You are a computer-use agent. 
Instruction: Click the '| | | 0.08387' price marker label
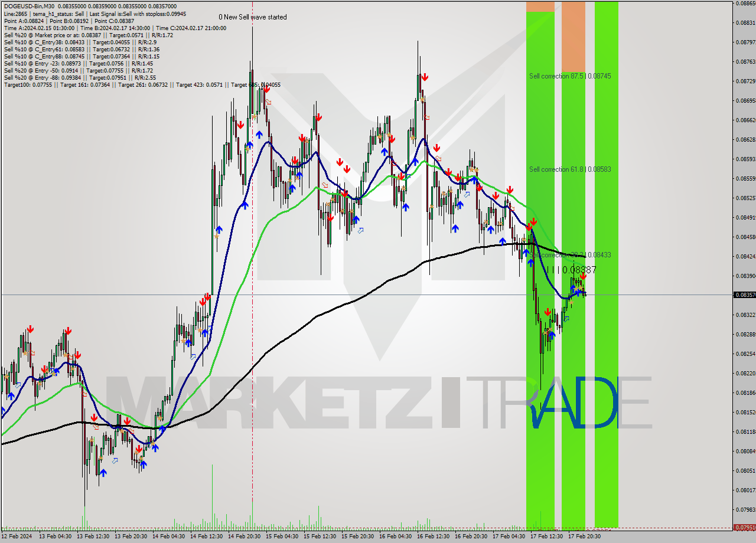click(571, 270)
